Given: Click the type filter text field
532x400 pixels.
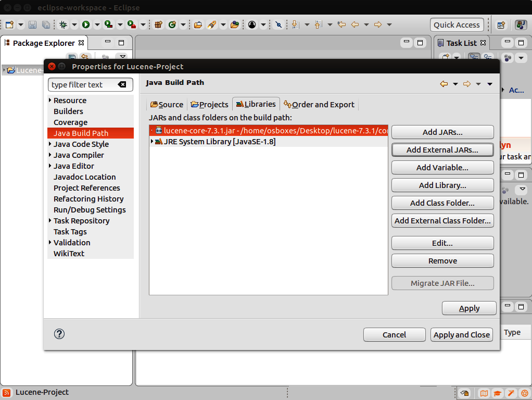Looking at the screenshot, I should tap(82, 85).
